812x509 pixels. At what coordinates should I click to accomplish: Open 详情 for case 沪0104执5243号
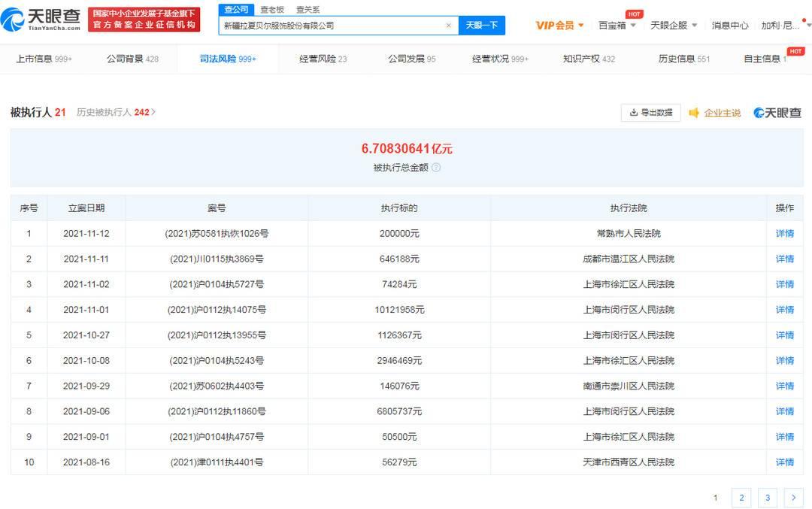pyautogui.click(x=784, y=360)
